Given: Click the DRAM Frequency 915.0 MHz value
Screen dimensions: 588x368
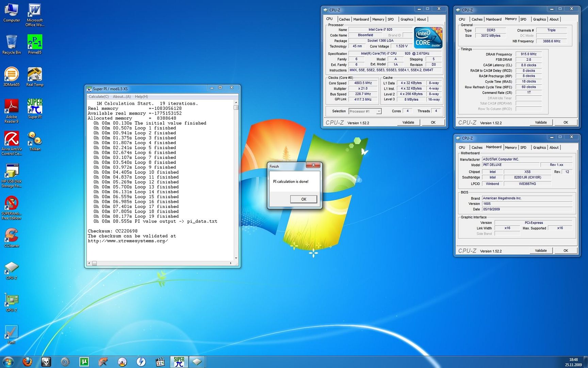Looking at the screenshot, I should (528, 54).
